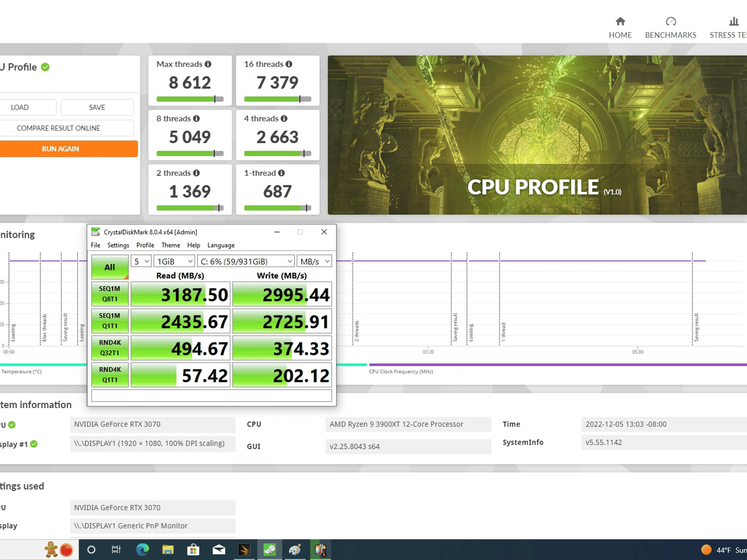
Task: Click the 16 threads score progress bar
Action: 278,99
